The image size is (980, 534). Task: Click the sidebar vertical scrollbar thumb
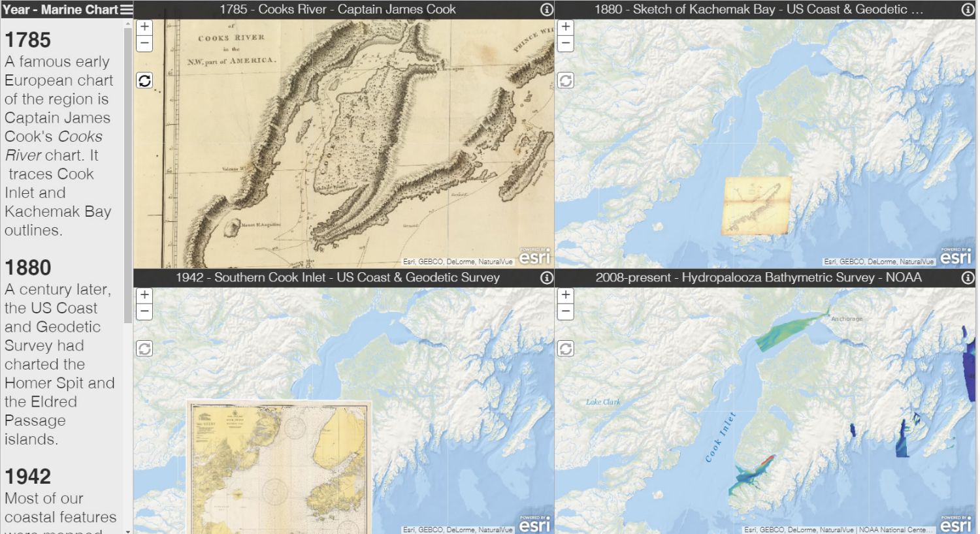click(x=127, y=175)
